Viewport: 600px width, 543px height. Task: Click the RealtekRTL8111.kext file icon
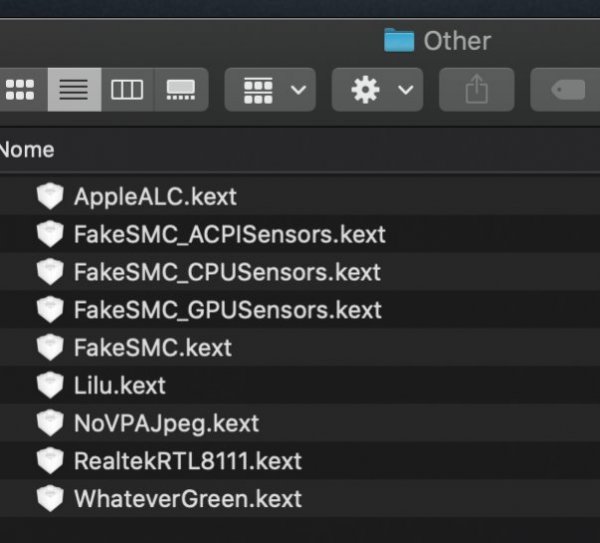pos(50,461)
